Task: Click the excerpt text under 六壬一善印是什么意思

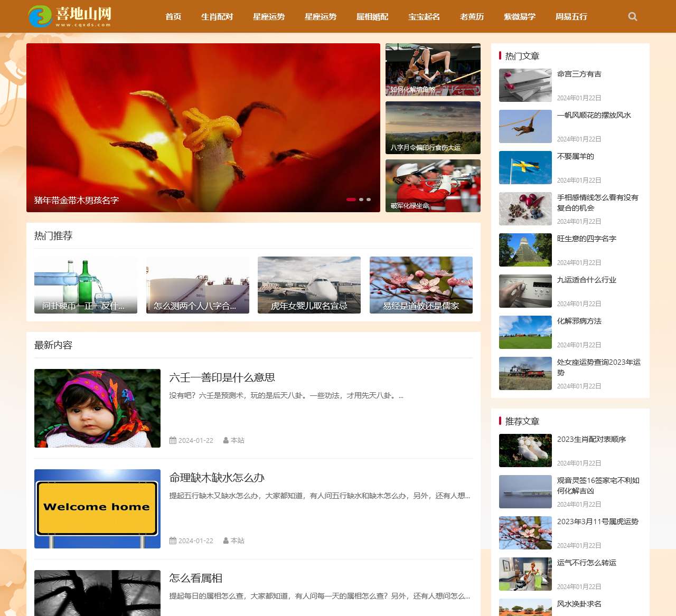Action: click(x=286, y=395)
